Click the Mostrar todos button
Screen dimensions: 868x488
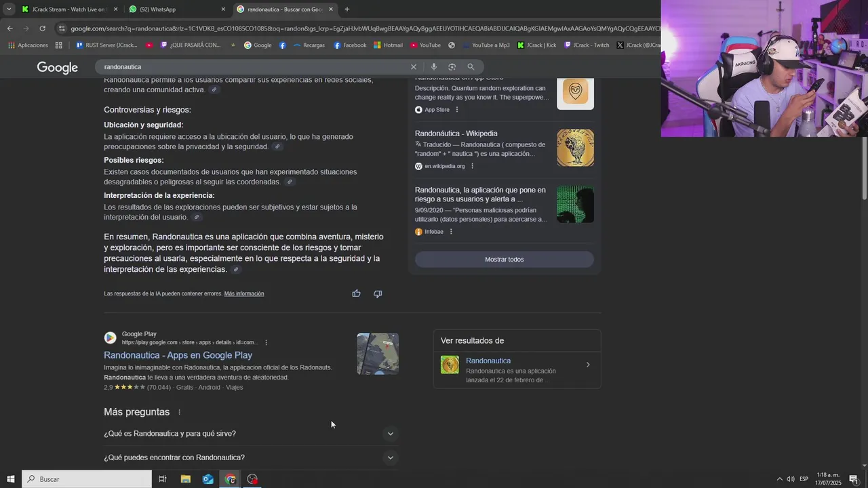(x=504, y=260)
